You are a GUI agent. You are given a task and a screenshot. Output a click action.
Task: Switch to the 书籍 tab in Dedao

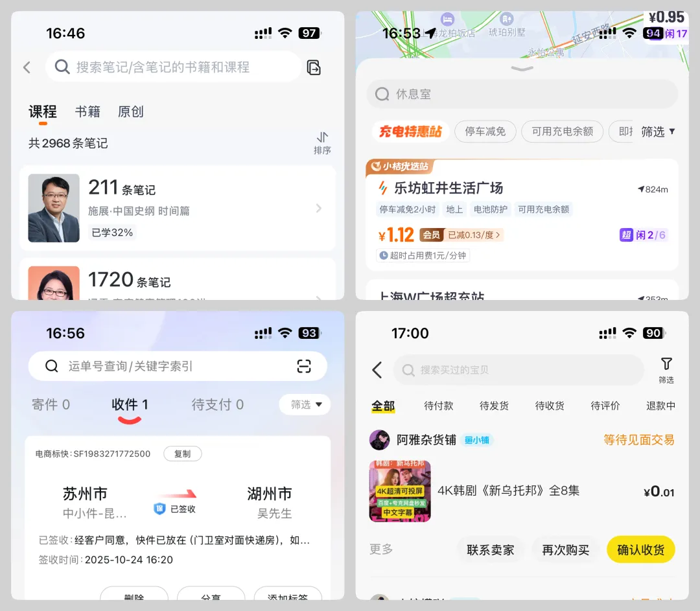pos(88,111)
